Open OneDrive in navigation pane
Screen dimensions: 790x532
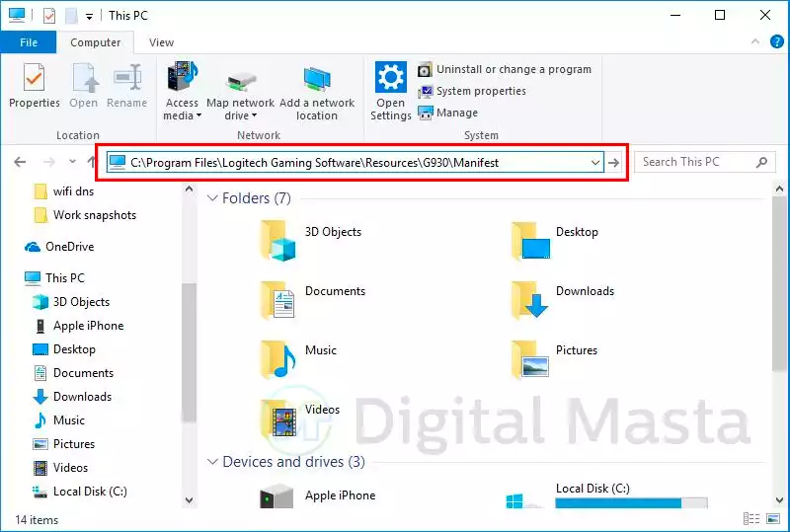[x=59, y=247]
